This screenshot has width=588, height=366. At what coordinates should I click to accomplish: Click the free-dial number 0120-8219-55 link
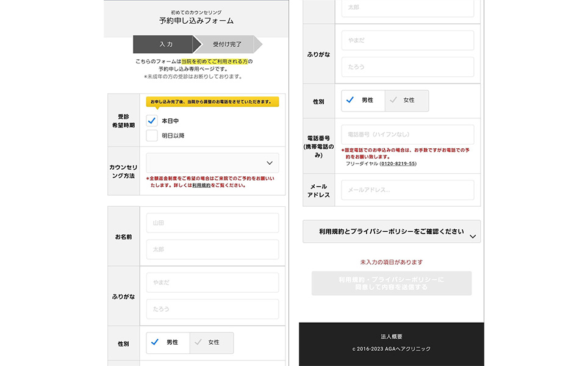pos(398,163)
